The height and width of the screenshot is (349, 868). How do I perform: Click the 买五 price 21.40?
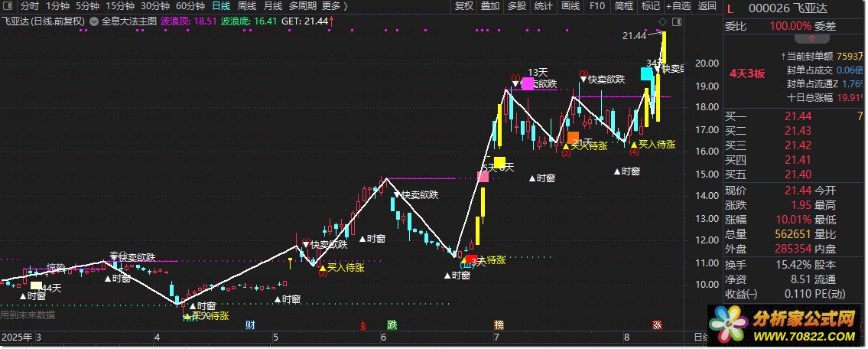798,174
